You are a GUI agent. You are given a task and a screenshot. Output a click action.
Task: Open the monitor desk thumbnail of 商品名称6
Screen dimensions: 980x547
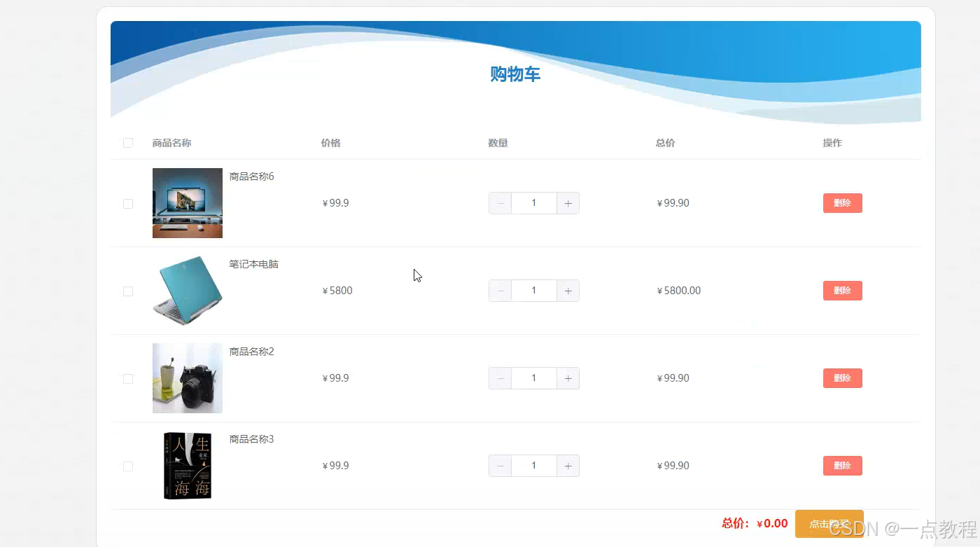188,203
